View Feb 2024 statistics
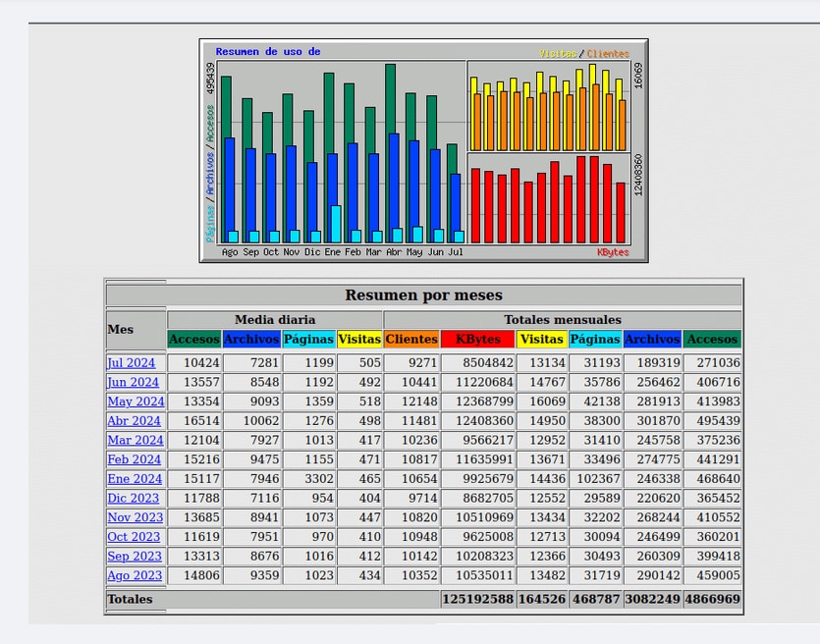The image size is (820, 644). [x=134, y=459]
